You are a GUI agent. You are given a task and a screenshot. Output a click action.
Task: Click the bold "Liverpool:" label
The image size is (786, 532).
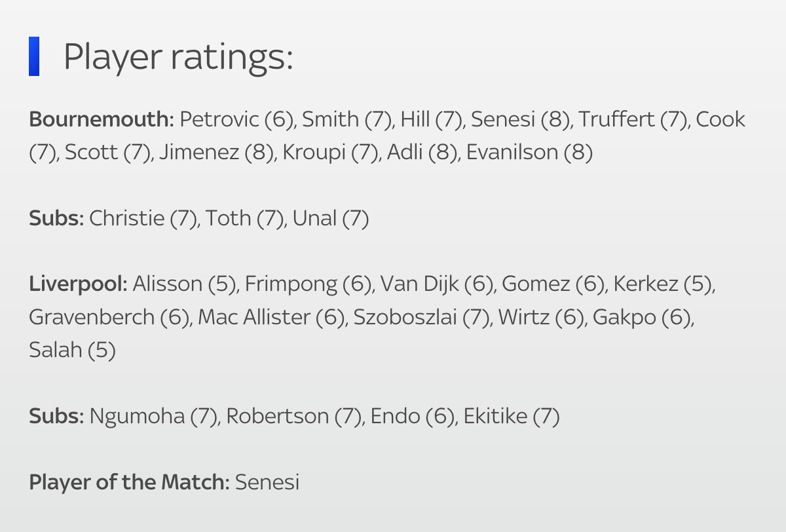point(78,284)
